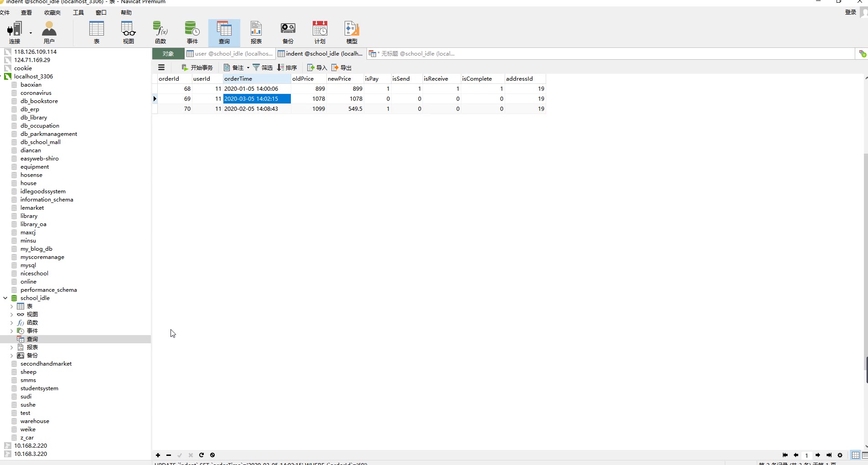Go to first page of records
Screen dimensions: 868x465
point(785,455)
